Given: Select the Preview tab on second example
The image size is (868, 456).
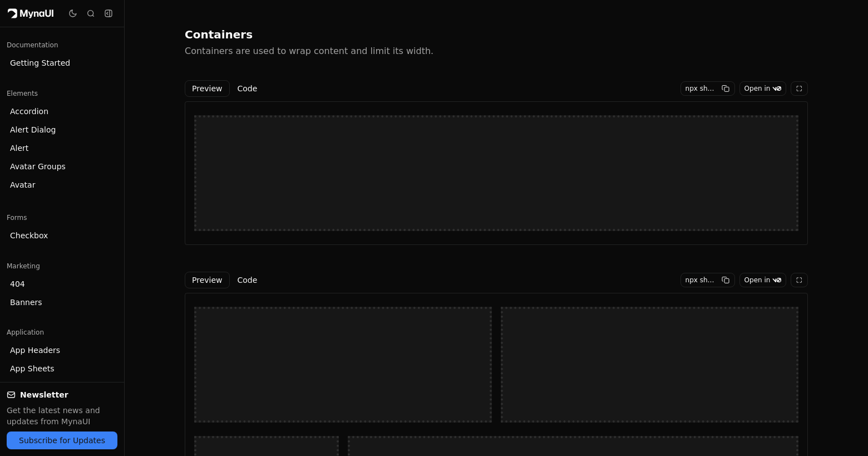Looking at the screenshot, I should [207, 280].
